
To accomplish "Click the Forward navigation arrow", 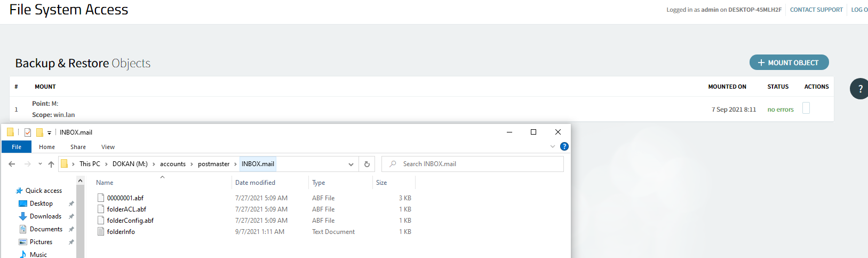I will (28, 164).
